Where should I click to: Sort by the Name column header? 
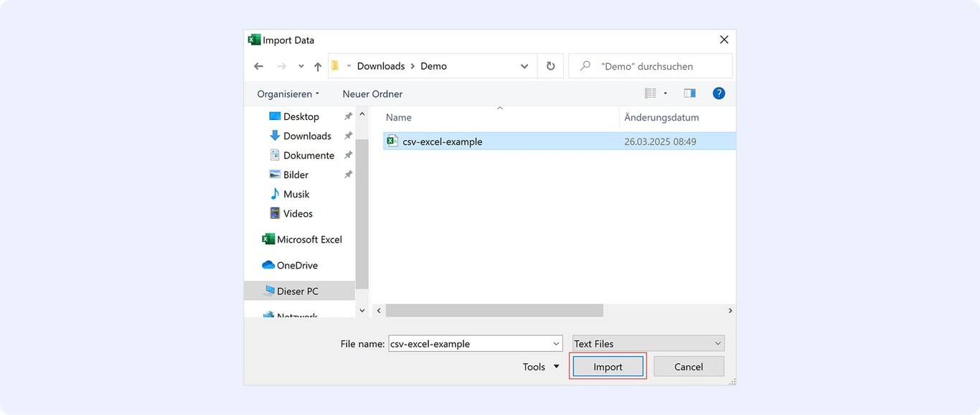(399, 117)
